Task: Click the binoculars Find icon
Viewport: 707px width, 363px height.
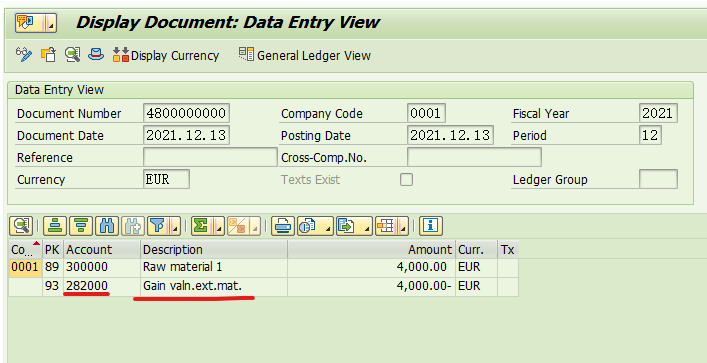Action: (107, 226)
